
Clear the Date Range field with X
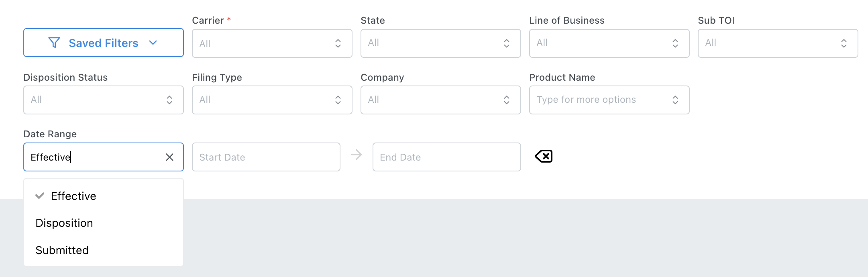coord(169,157)
